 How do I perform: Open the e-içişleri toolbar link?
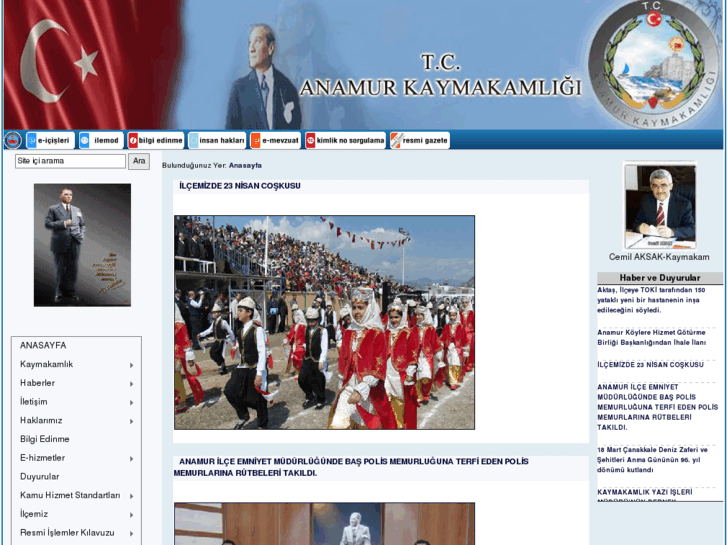(x=50, y=140)
